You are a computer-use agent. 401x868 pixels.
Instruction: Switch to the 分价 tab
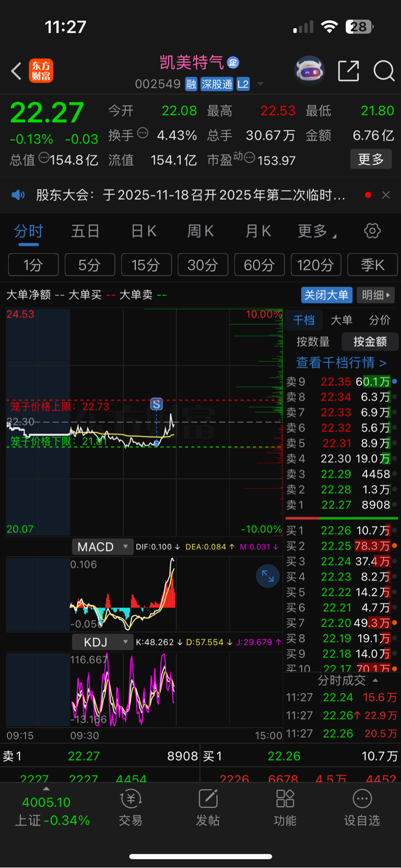pyautogui.click(x=380, y=320)
